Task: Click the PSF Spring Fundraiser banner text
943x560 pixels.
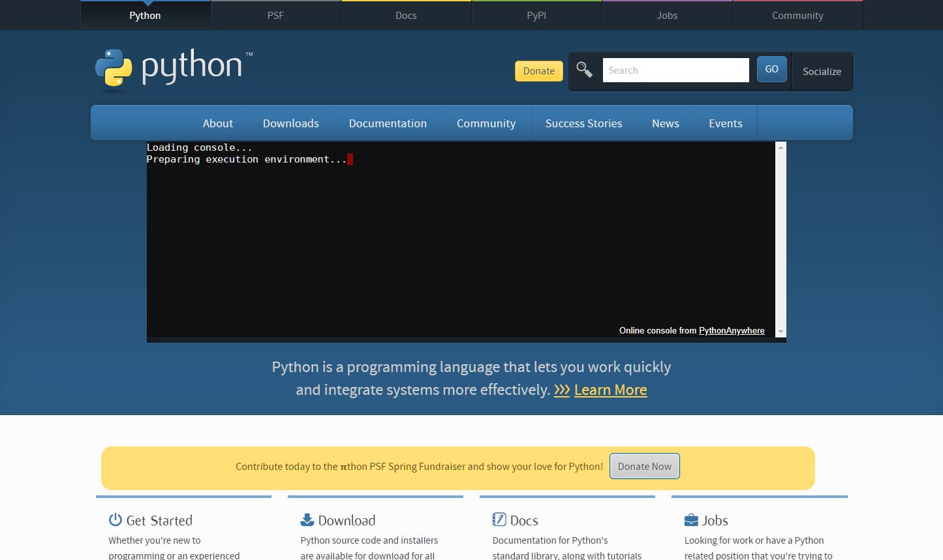Action: coord(419,467)
